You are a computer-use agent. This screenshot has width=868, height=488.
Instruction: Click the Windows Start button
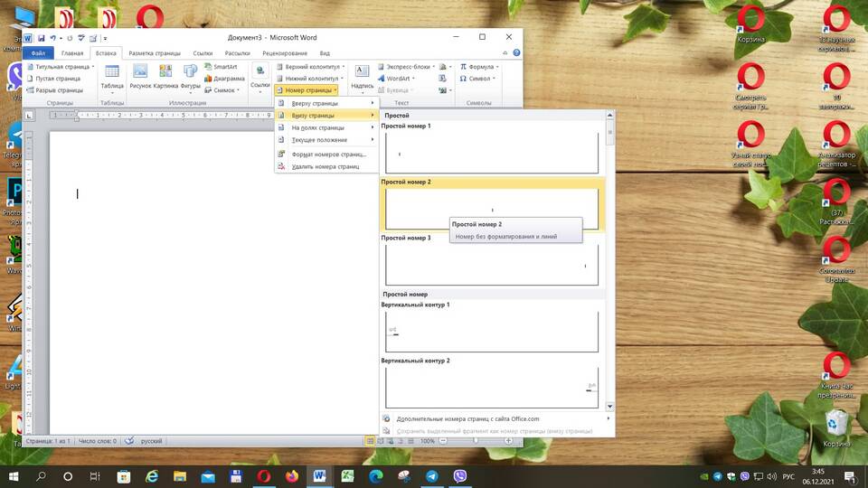[14, 476]
